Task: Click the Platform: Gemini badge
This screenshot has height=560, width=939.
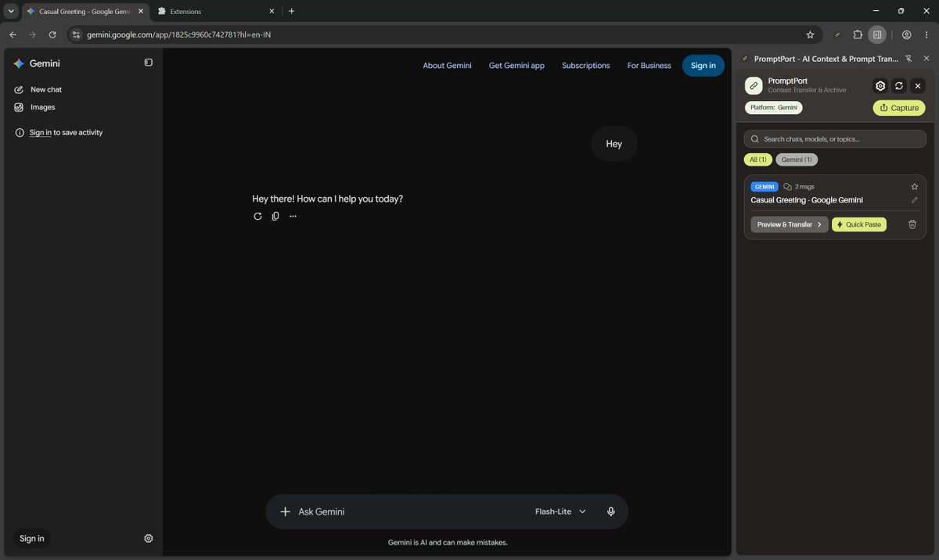Action: pos(773,108)
